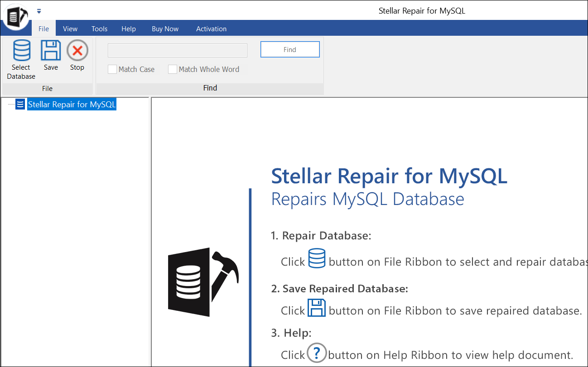
Task: Switch to the View ribbon tab
Action: [70, 29]
